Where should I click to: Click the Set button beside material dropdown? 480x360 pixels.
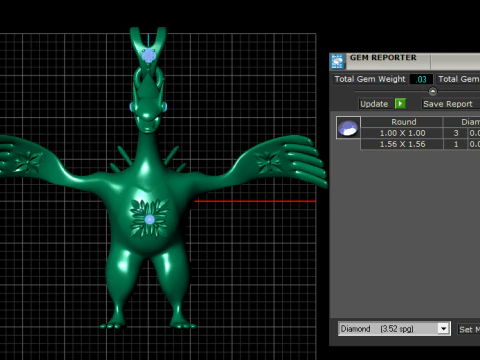(x=469, y=329)
